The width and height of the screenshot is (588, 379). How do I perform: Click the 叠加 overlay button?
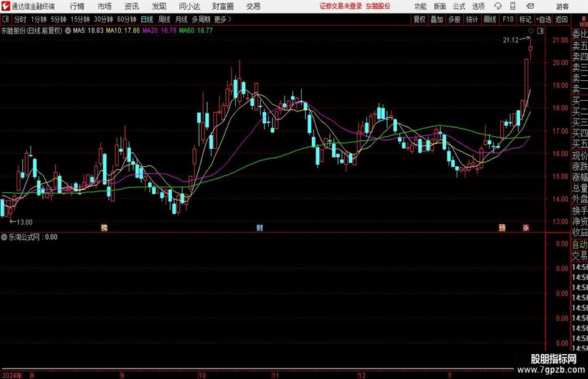pyautogui.click(x=437, y=19)
